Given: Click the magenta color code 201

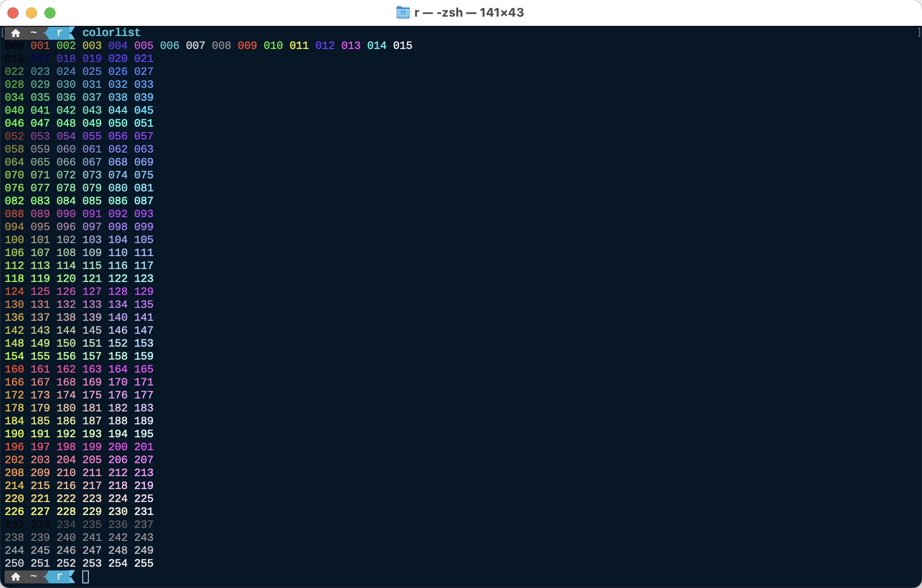Looking at the screenshot, I should point(143,447).
